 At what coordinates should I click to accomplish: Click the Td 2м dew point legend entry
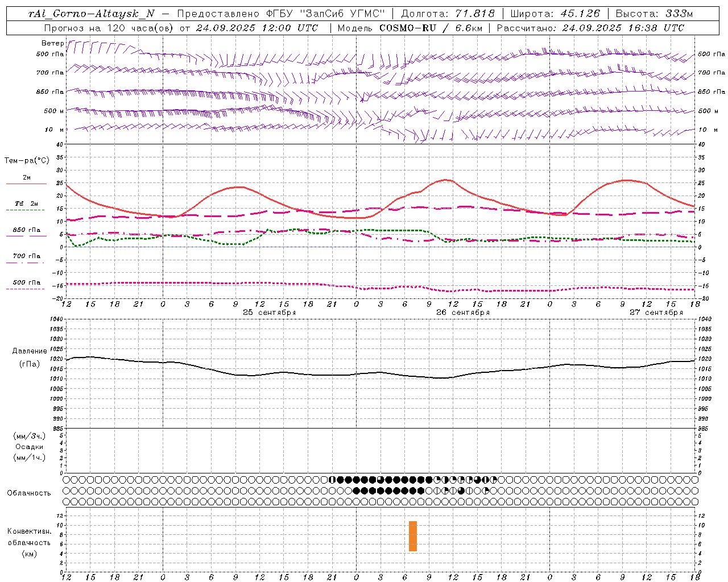[x=27, y=203]
